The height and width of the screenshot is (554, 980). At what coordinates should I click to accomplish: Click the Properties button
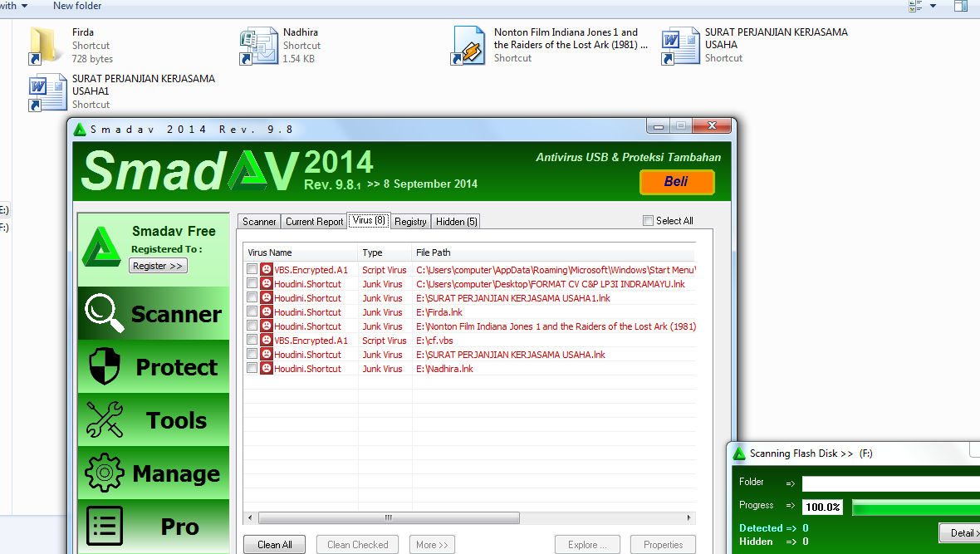coord(663,545)
